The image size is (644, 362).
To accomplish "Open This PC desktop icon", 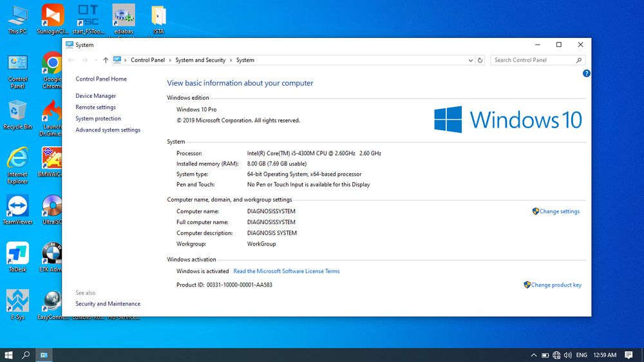I will coord(17,20).
